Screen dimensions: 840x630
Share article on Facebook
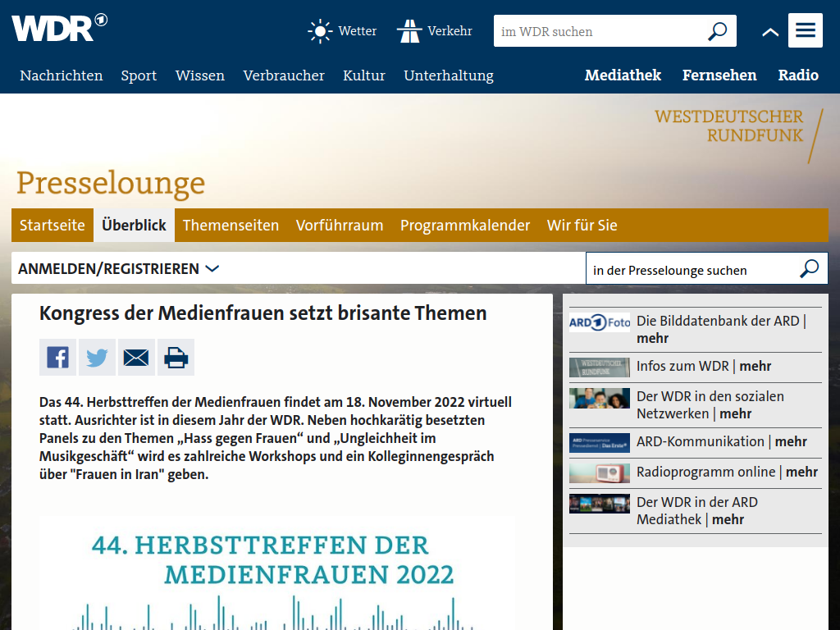coord(57,358)
